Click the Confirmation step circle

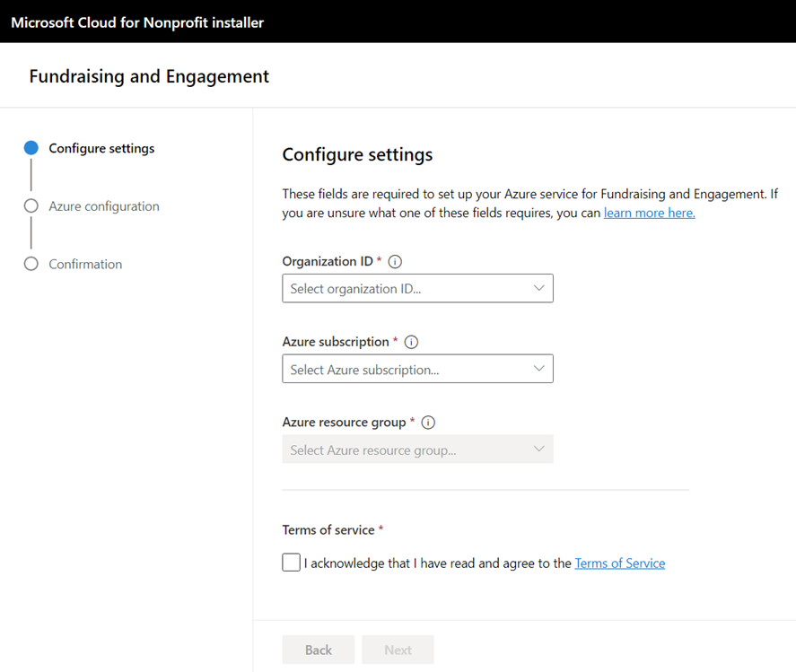click(x=31, y=265)
